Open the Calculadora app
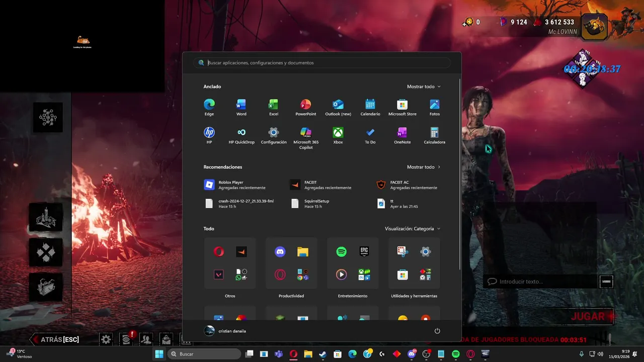Screen dimensions: 644x362 tap(435, 135)
